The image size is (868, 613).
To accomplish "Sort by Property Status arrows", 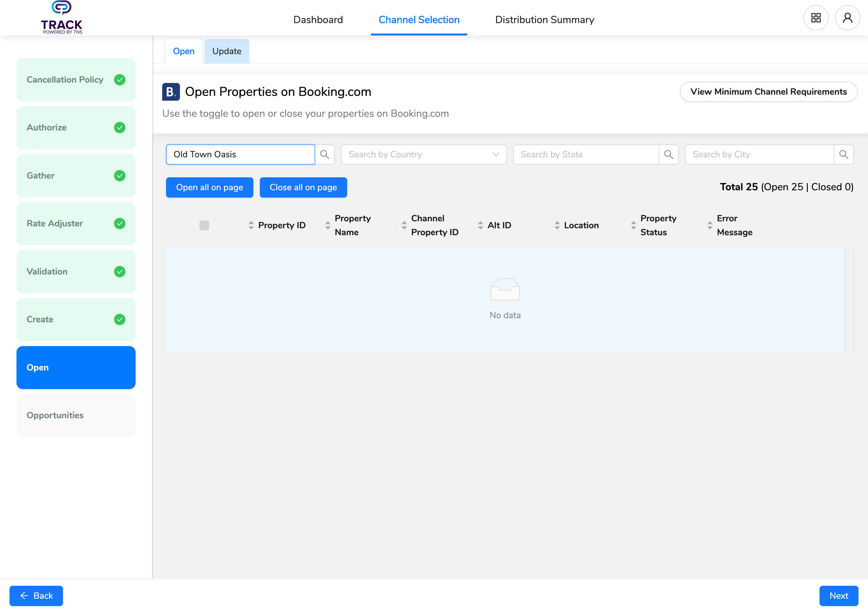I will tap(634, 225).
